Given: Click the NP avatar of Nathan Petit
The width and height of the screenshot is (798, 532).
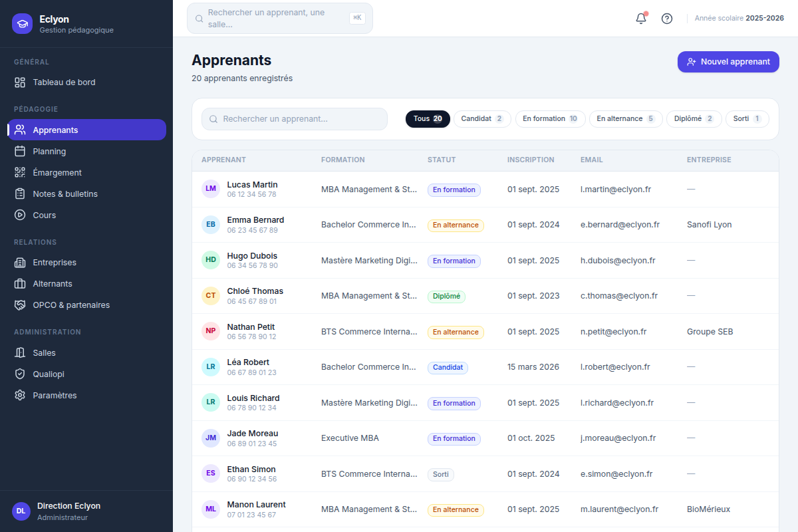Looking at the screenshot, I should pyautogui.click(x=211, y=331).
